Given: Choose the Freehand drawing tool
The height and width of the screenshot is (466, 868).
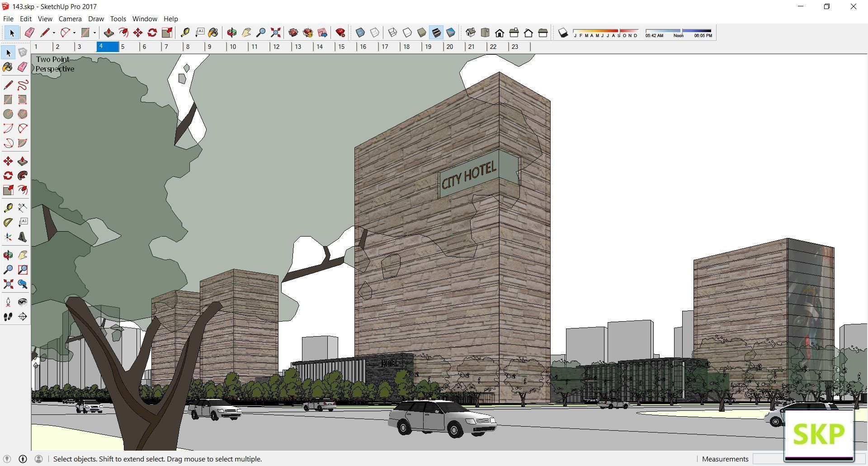Looking at the screenshot, I should click(23, 85).
